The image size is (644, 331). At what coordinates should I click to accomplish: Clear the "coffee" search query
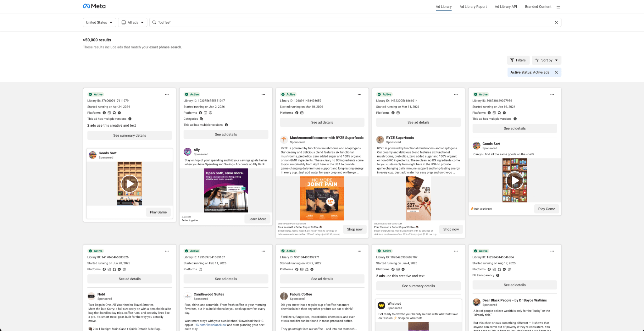pyautogui.click(x=556, y=22)
